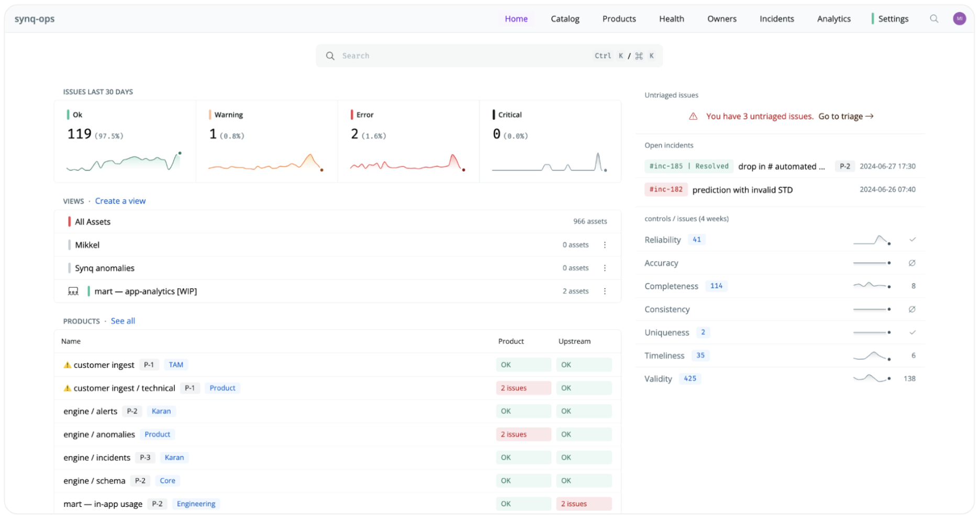The width and height of the screenshot is (980, 520).
Task: Open the three-dot menu for mart — app-analytics [WIP]
Action: (x=605, y=291)
